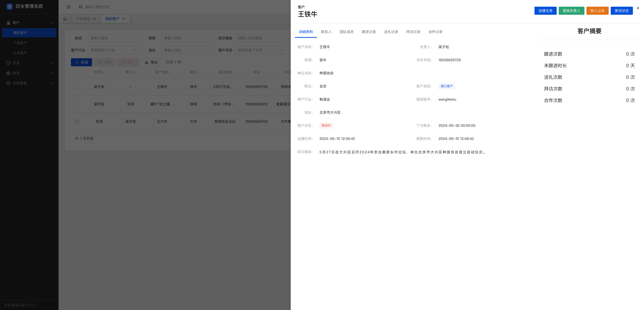Click the 放入公共 button
This screenshot has height=310, width=644.
(x=597, y=10)
